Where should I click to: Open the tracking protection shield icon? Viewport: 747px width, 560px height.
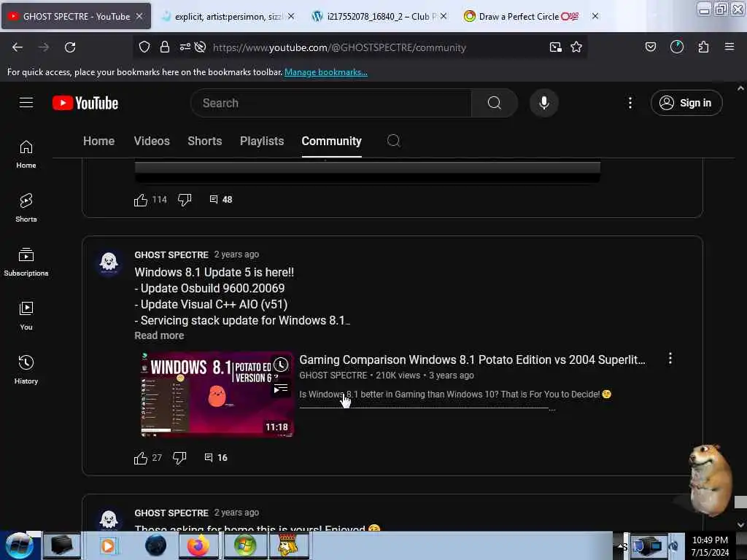click(x=144, y=47)
